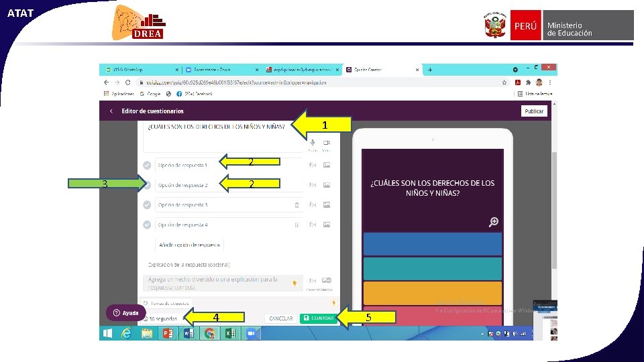This screenshot has height=362, width=644.
Task: Mark answer option 1 as correct
Action: (147, 165)
